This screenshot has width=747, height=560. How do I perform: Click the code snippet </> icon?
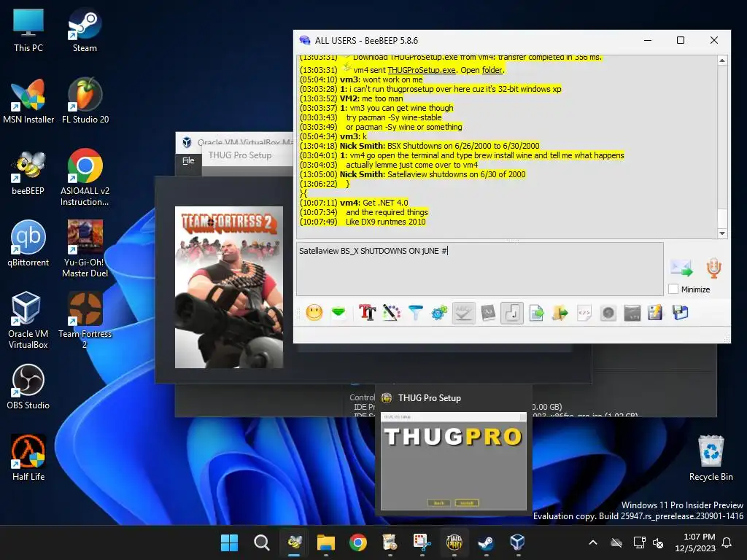click(x=584, y=313)
